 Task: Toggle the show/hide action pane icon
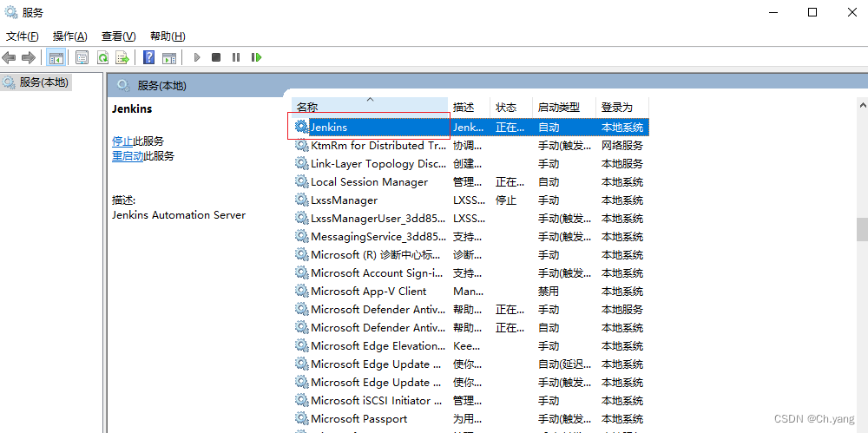169,57
